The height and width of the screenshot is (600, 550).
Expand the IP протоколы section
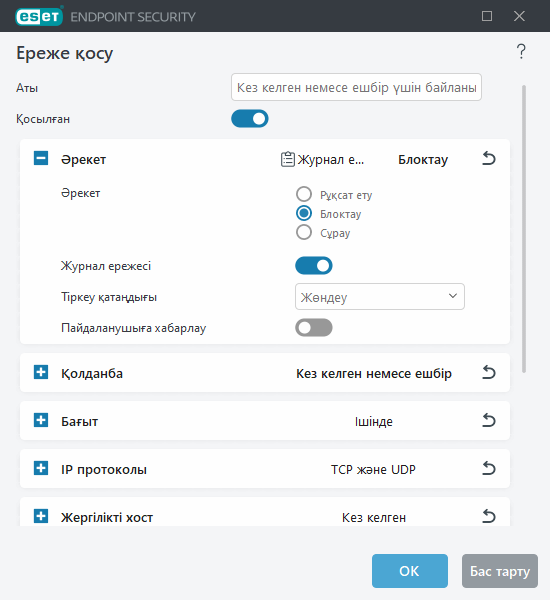click(x=41, y=468)
